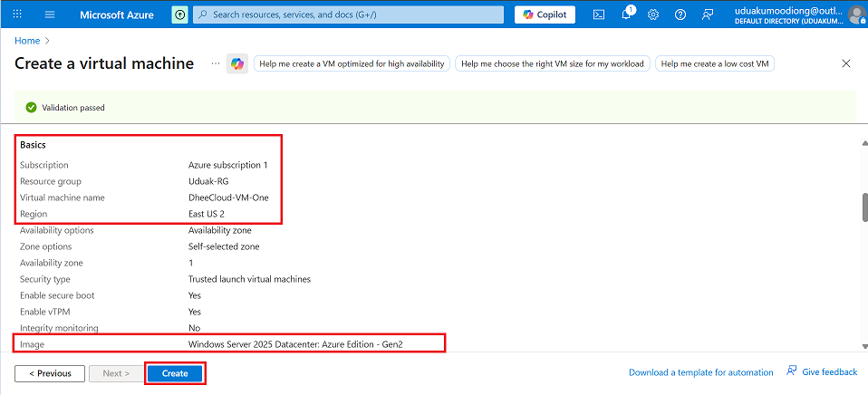Open the portal hamburger menu
This screenshot has height=395, width=868.
pos(50,14)
